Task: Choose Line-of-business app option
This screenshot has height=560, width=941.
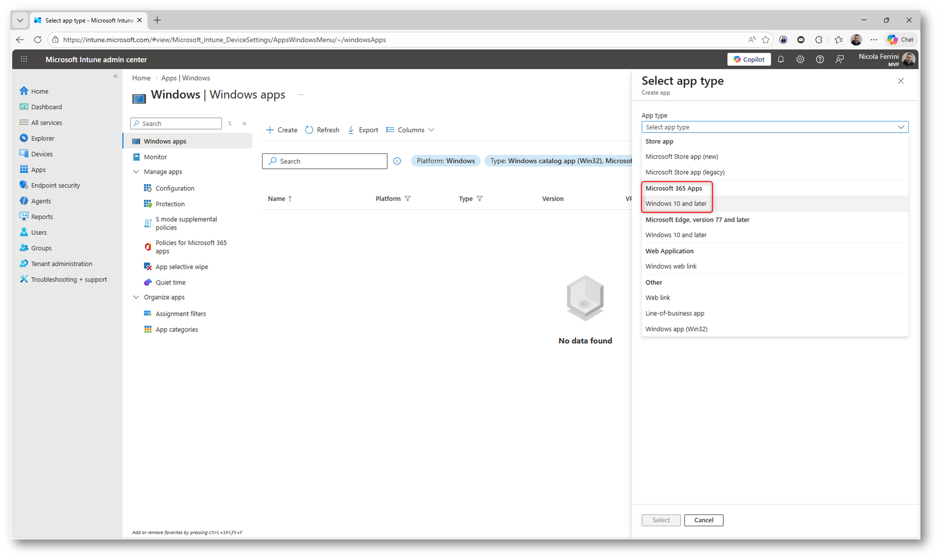Action: click(x=675, y=313)
